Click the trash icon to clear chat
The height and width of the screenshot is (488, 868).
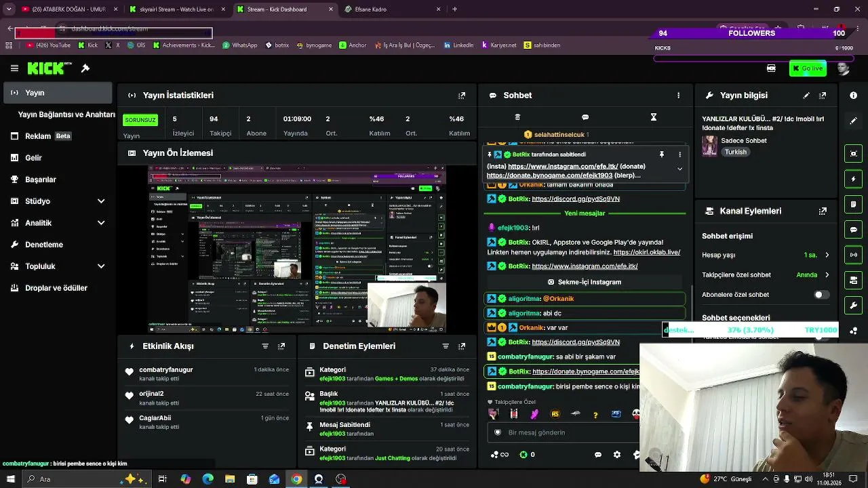point(517,117)
